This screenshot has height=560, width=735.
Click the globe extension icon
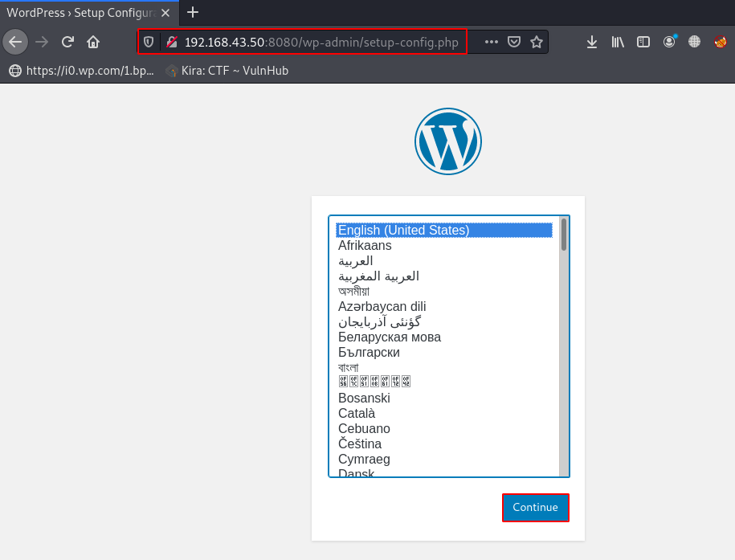695,43
